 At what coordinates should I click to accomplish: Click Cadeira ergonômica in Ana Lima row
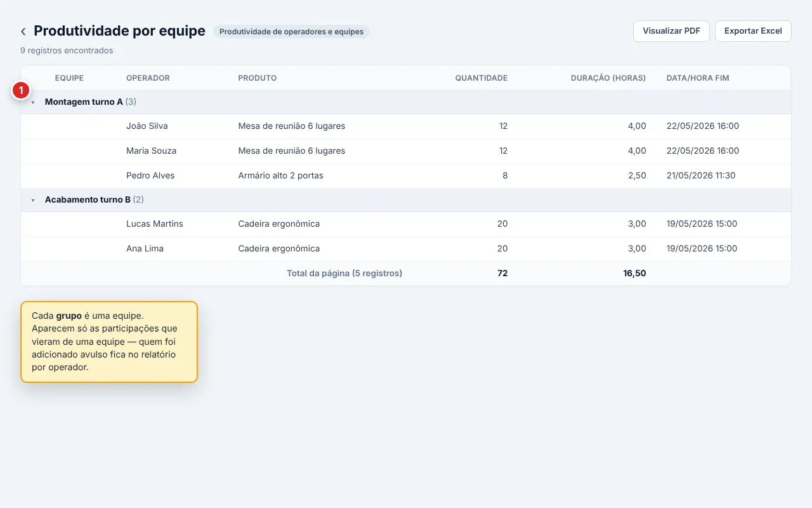pyautogui.click(x=279, y=248)
